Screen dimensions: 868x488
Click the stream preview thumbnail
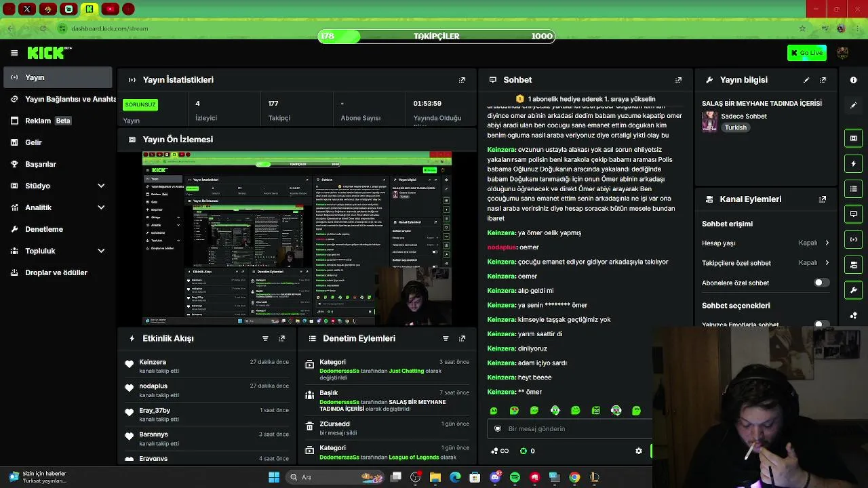297,239
